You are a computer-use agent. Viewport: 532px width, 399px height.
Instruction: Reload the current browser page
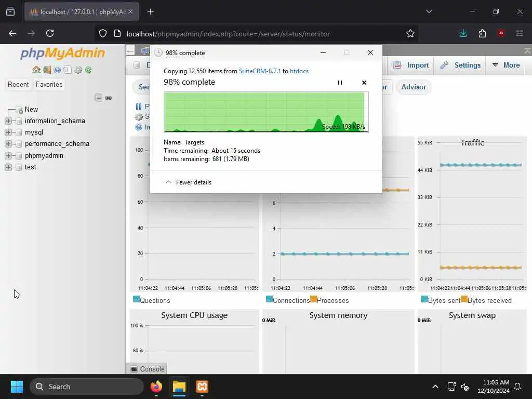(x=50, y=33)
